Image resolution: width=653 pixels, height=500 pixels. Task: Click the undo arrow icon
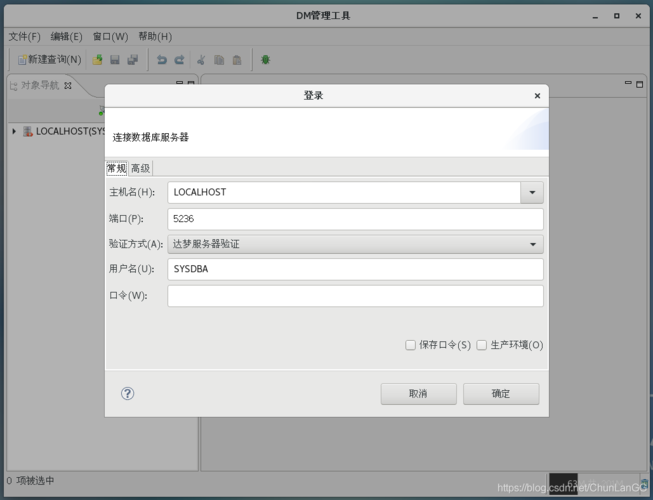click(162, 60)
